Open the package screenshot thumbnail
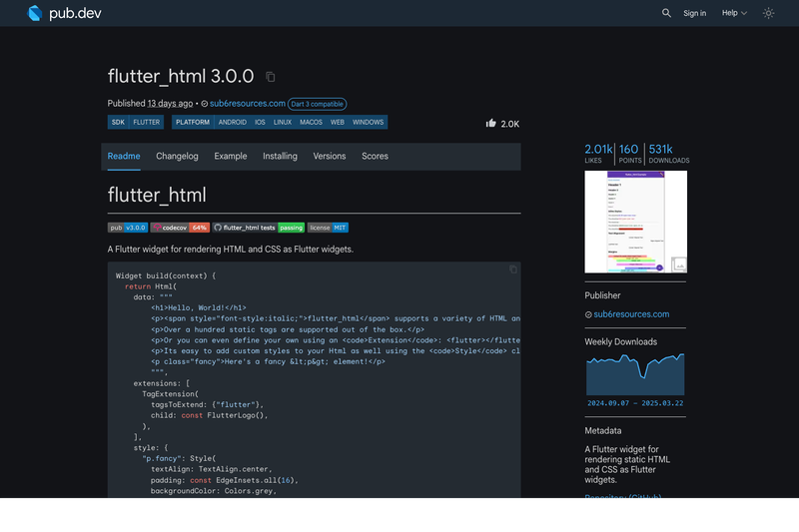 click(635, 222)
